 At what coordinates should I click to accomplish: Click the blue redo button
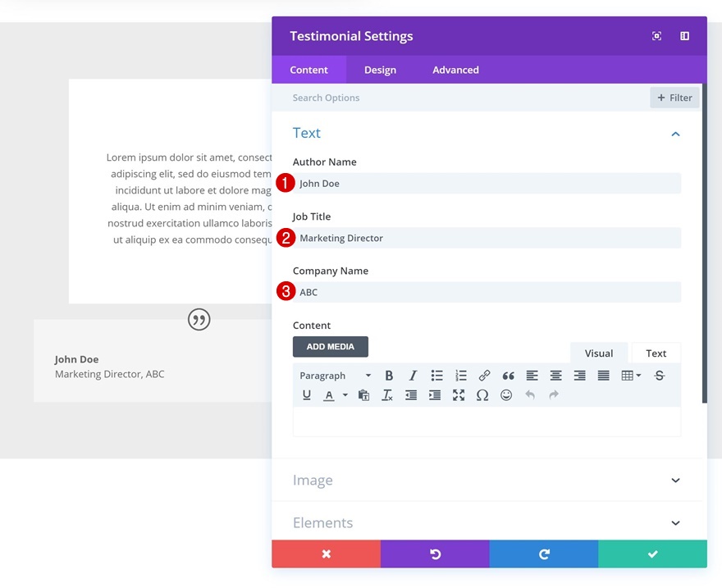pos(544,554)
